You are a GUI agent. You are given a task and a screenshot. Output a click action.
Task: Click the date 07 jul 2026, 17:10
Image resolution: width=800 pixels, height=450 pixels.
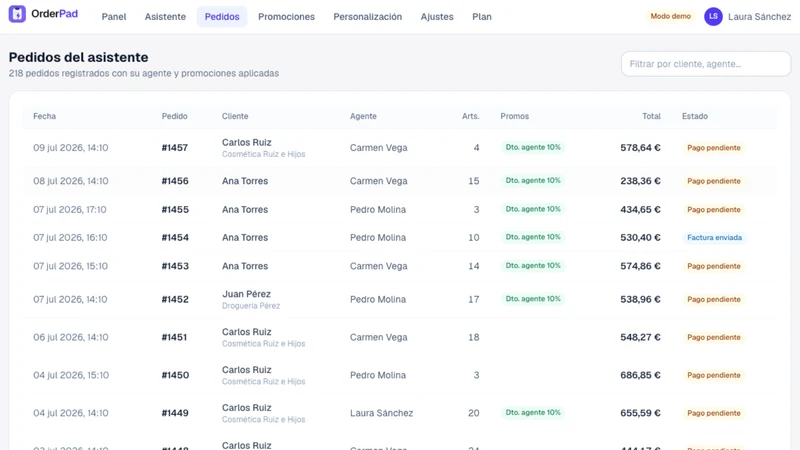tap(70, 209)
